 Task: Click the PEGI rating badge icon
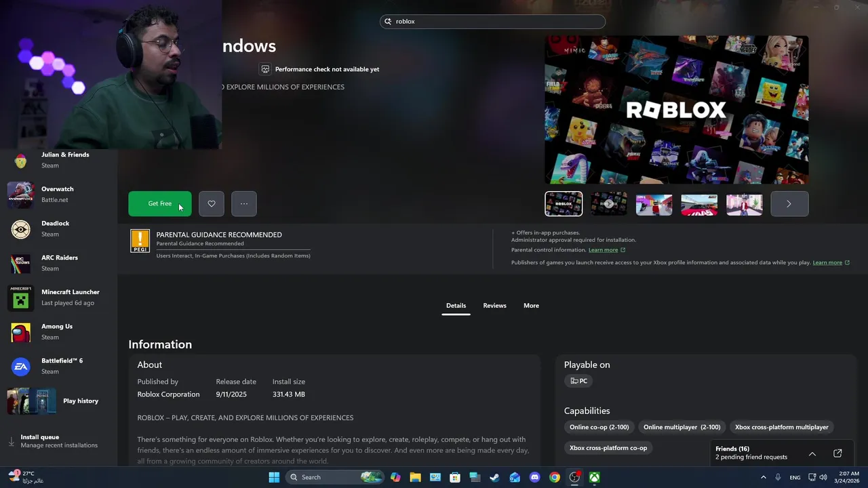click(x=140, y=241)
